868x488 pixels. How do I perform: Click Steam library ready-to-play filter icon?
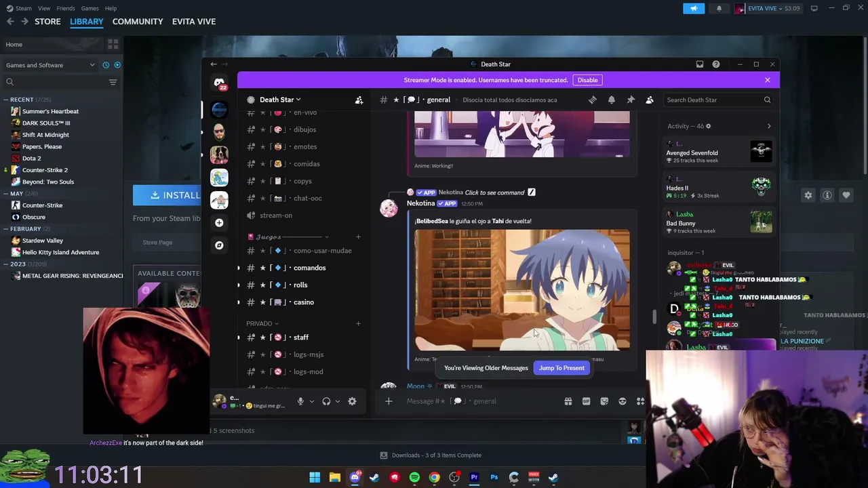coord(117,65)
